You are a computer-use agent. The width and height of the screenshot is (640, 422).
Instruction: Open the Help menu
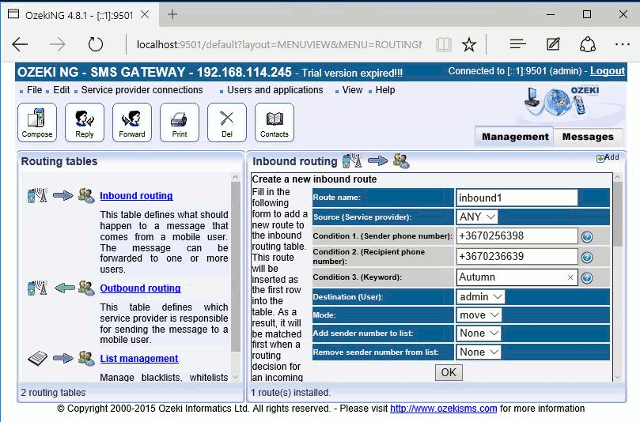(385, 90)
